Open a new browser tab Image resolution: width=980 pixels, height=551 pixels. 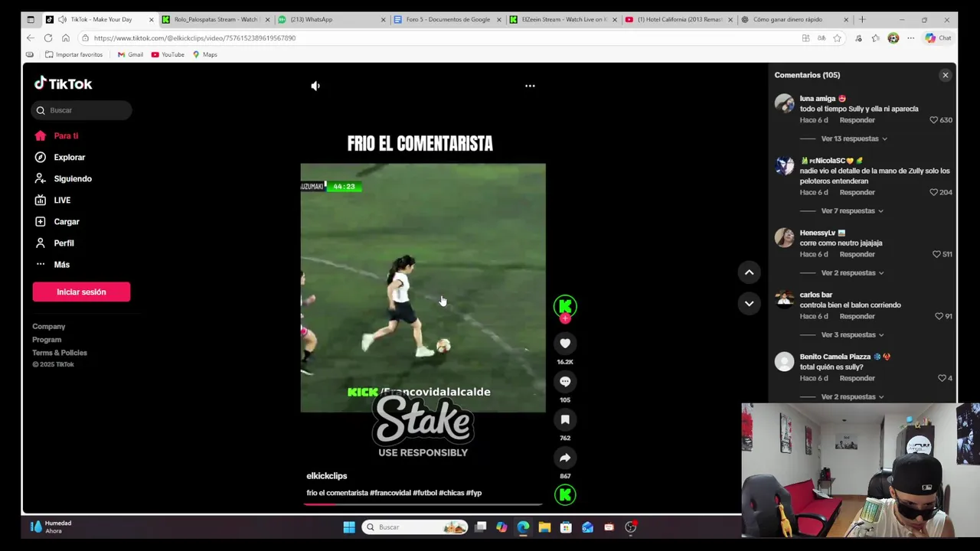[862, 19]
